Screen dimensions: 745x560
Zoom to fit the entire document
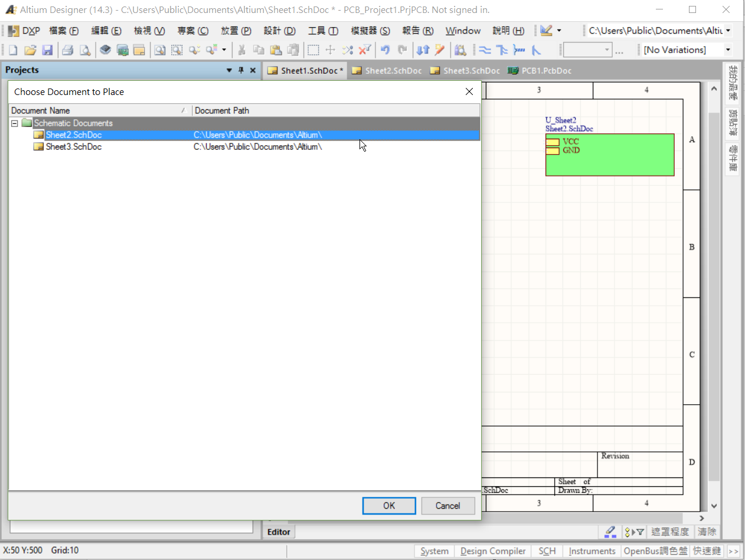[159, 50]
